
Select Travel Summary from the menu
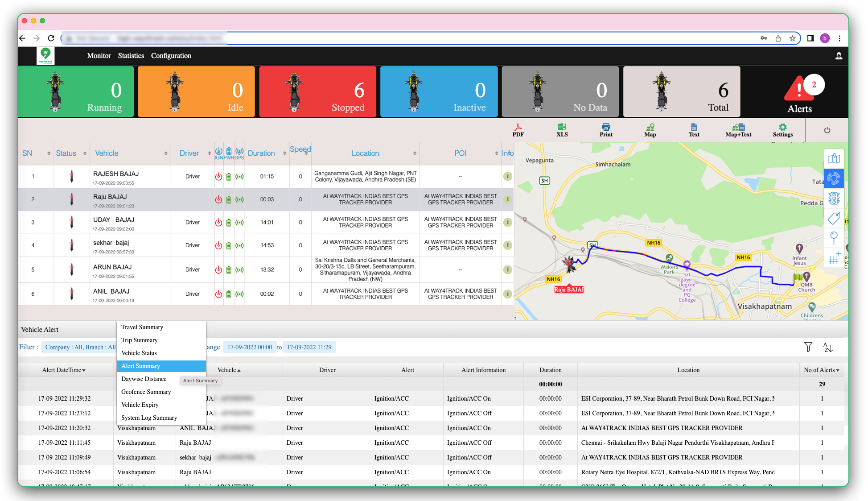[161, 327]
